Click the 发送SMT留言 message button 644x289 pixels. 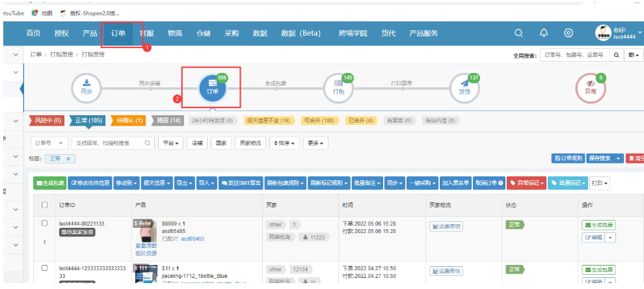click(x=241, y=184)
